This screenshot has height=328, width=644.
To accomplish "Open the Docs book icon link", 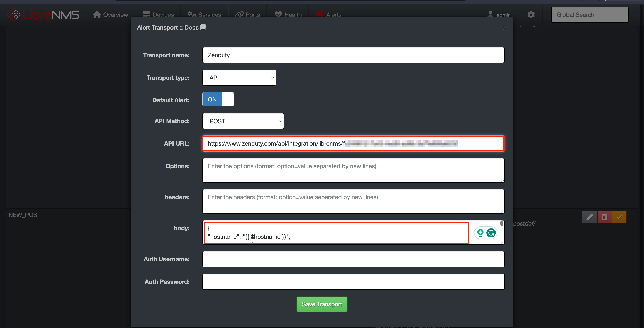I will pos(203,27).
